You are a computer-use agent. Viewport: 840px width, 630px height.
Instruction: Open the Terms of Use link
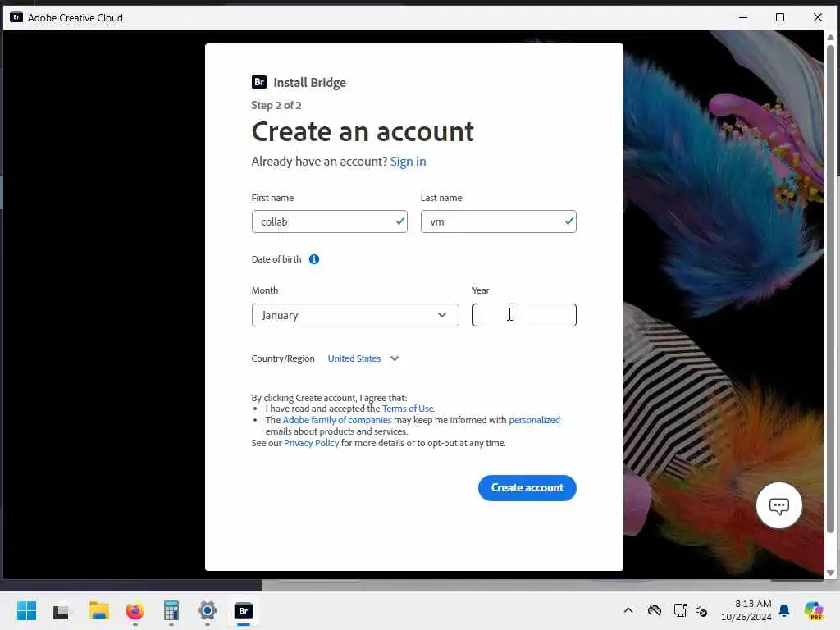[x=408, y=409]
